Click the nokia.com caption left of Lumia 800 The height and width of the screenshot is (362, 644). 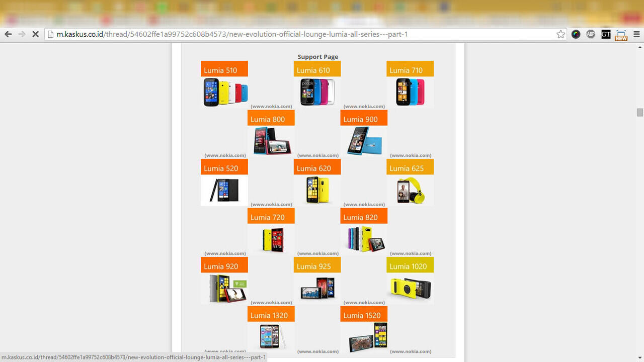pyautogui.click(x=225, y=155)
